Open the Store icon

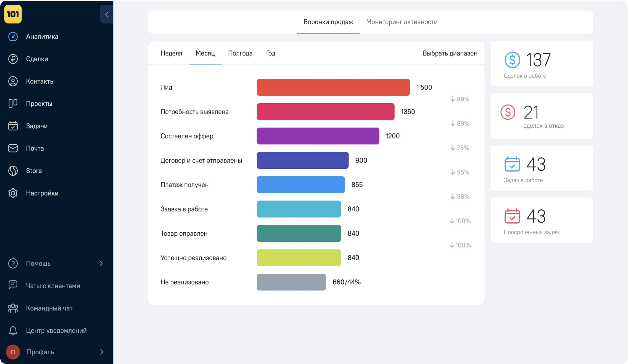pos(13,171)
